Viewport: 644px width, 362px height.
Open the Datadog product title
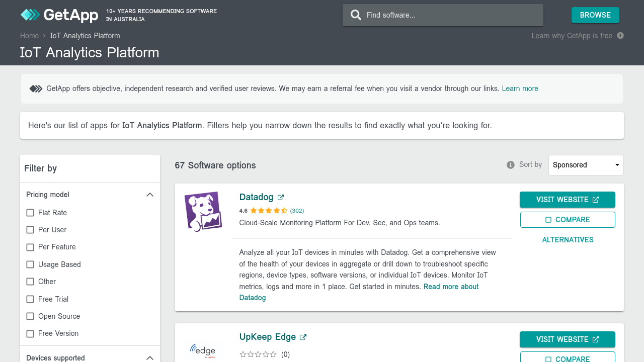click(x=256, y=197)
